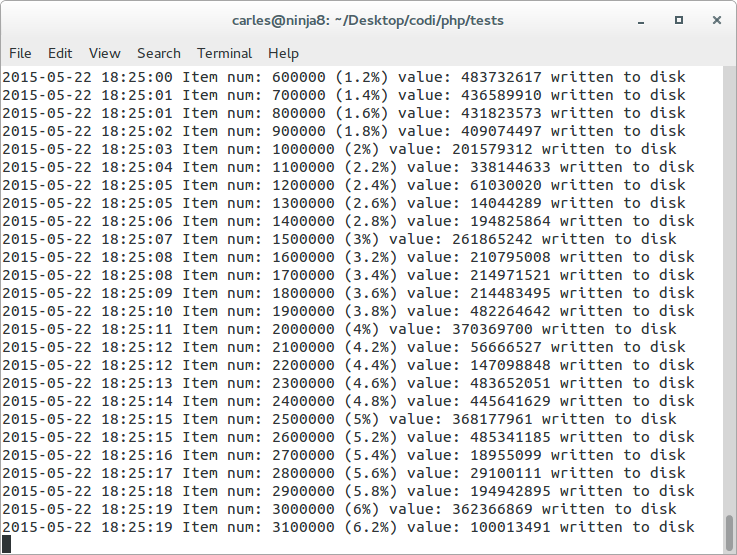737x555 pixels.
Task: Click value 18955099 on item 2700000 line
Action: [506, 455]
